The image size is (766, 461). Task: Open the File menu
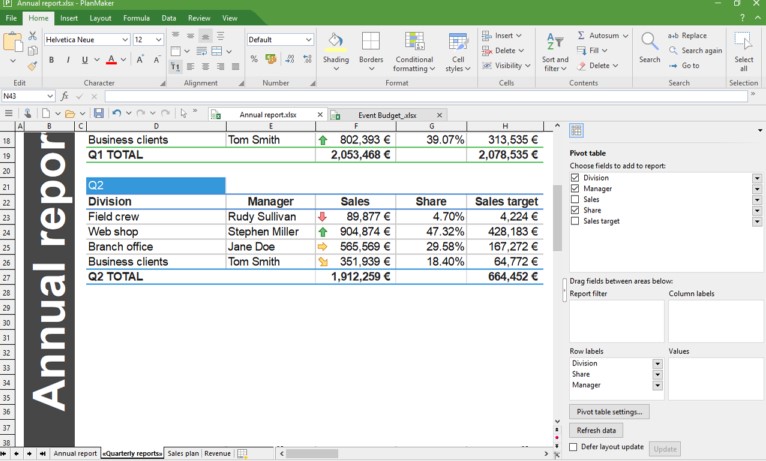click(11, 18)
